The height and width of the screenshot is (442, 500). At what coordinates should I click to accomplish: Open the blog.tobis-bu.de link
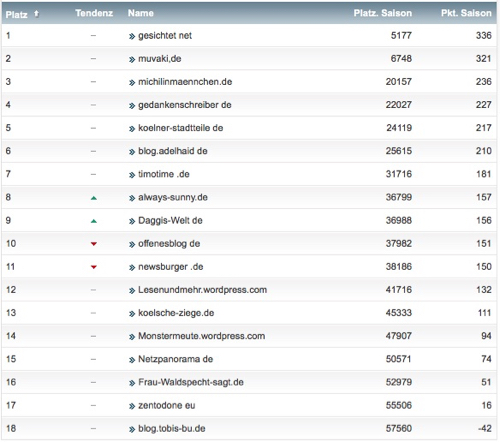pos(172,428)
